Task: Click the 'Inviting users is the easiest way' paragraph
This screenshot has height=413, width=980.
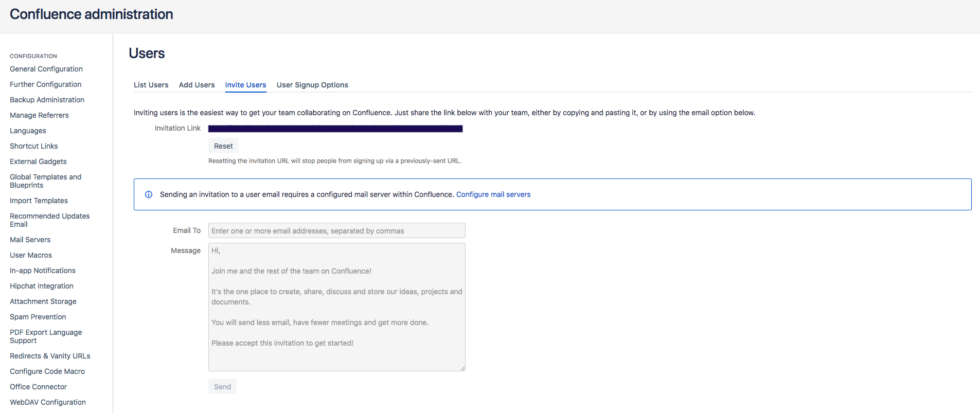Action: point(444,113)
